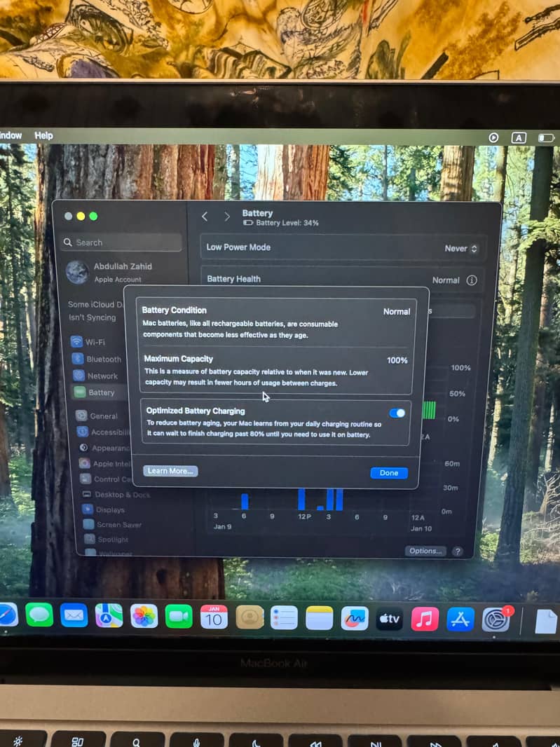Open Displays settings in sidebar
The height and width of the screenshot is (747, 560).
[x=104, y=509]
